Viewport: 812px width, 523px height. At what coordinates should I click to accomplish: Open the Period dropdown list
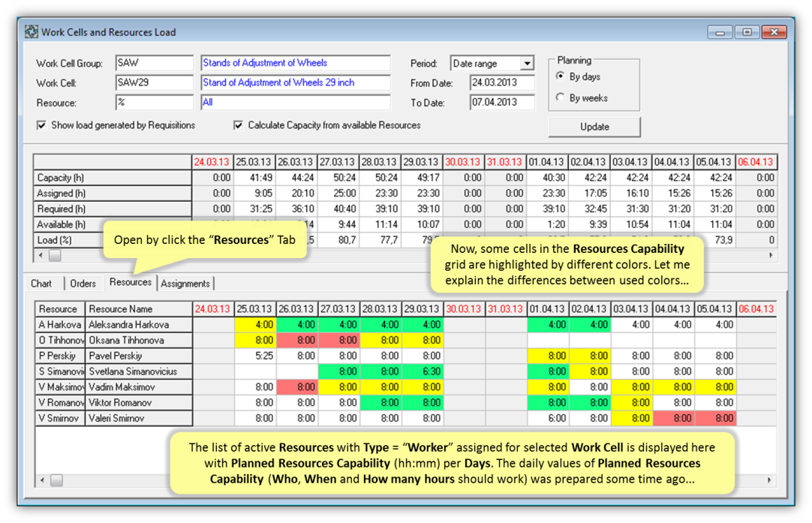[x=527, y=63]
